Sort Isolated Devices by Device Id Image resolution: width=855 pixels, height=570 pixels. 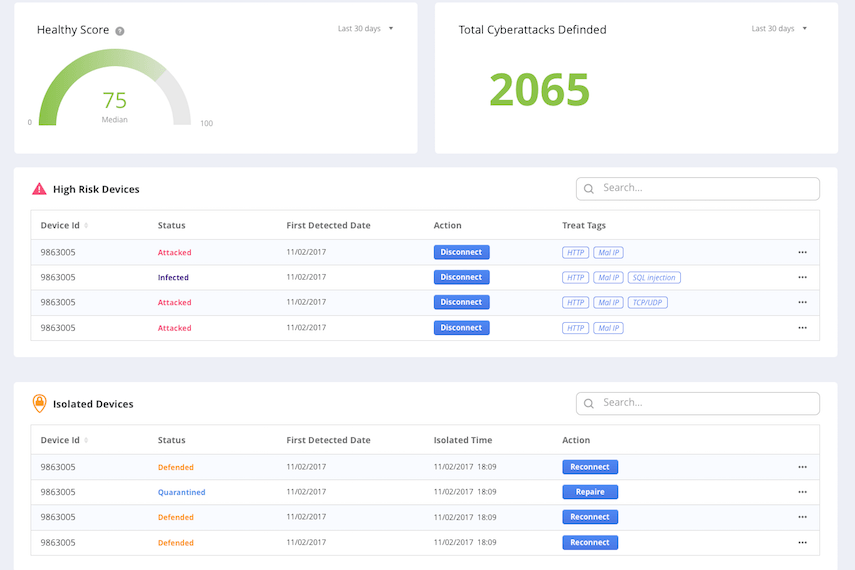click(x=86, y=441)
